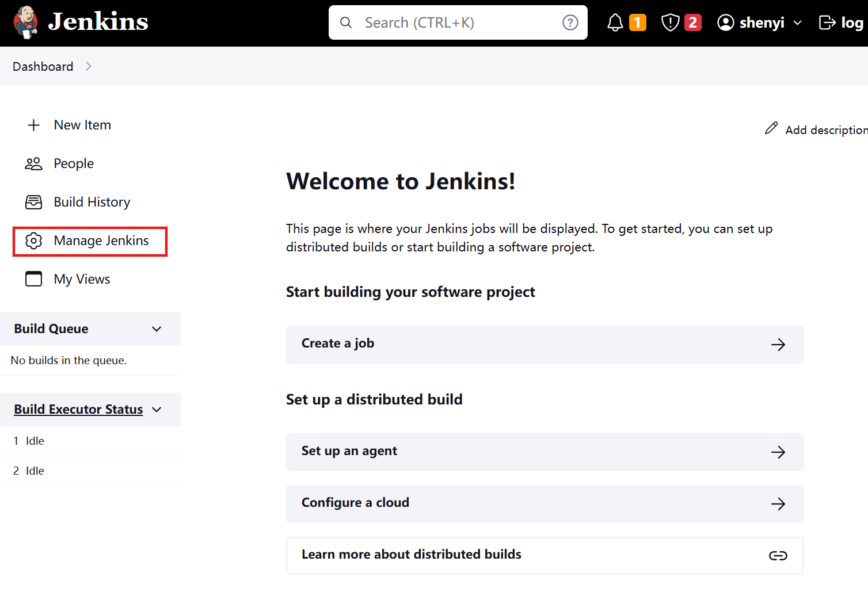Click the arrow on Set up an agent
This screenshot has width=868, height=615.
[778, 452]
